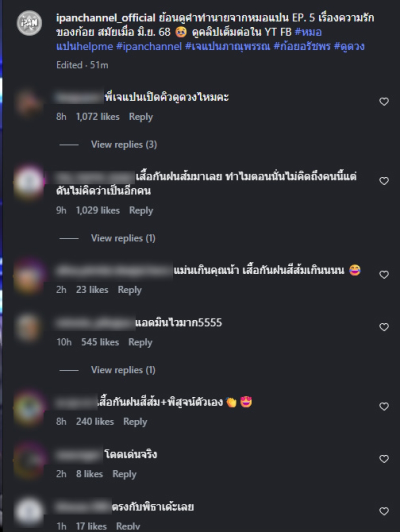Viewport: 400px width, 532px height.
Task: Open the ipanchannel_official username link
Action: (105, 17)
